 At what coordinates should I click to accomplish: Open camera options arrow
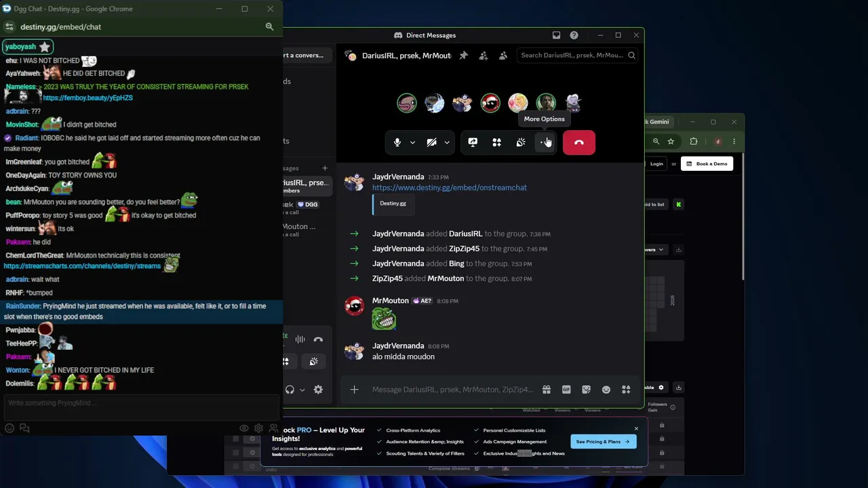[447, 142]
